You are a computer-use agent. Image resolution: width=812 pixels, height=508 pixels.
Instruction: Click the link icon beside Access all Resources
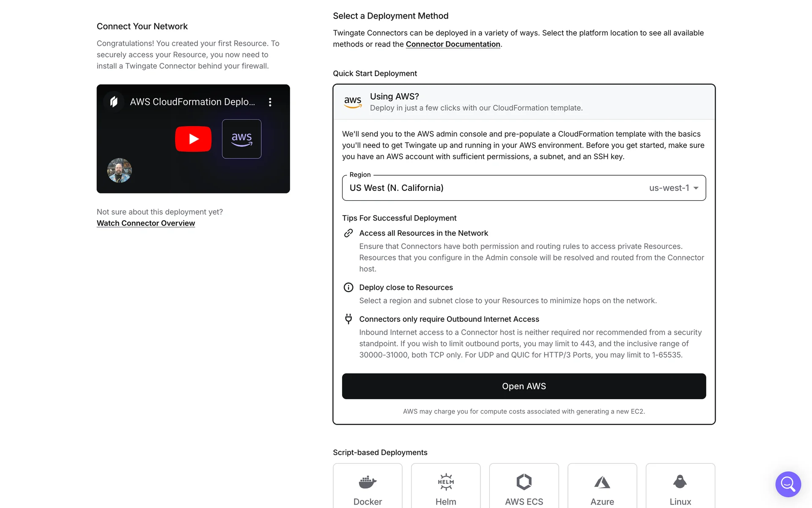click(x=348, y=233)
